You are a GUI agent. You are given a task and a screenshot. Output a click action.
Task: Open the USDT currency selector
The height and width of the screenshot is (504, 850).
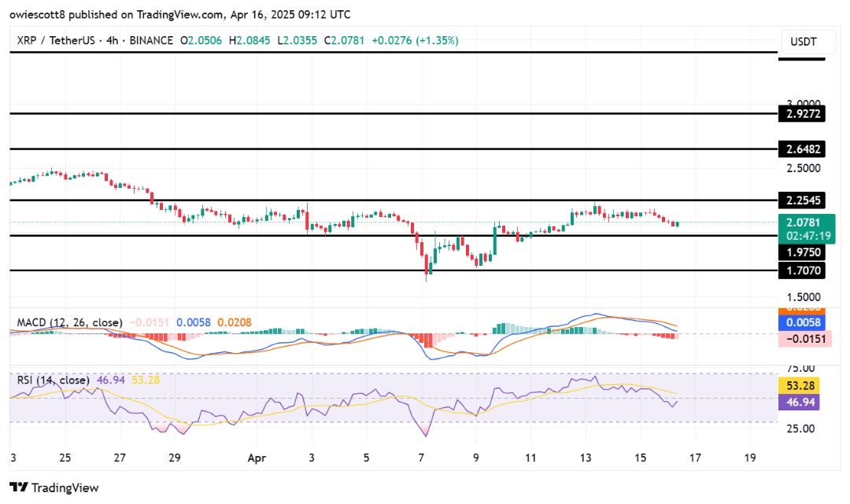(802, 41)
